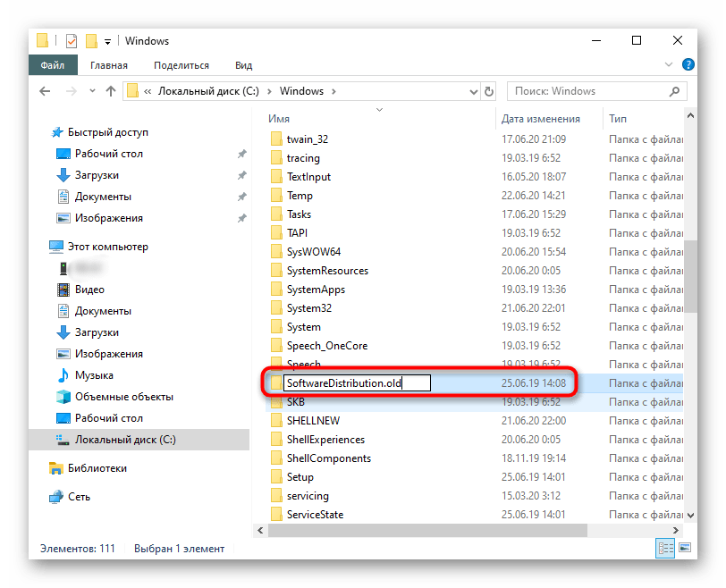Open the ribbon Help question mark icon
The image size is (726, 588).
point(688,65)
